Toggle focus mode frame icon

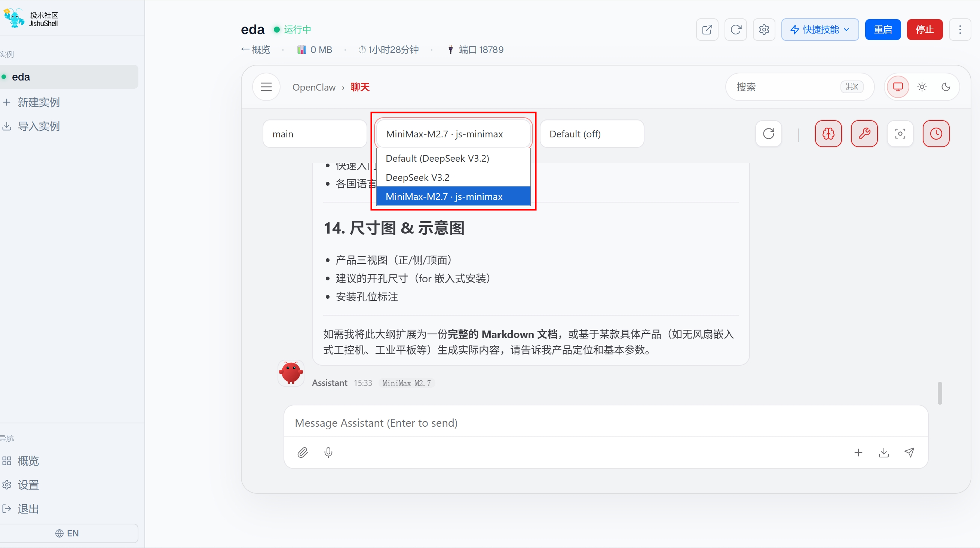coord(900,134)
